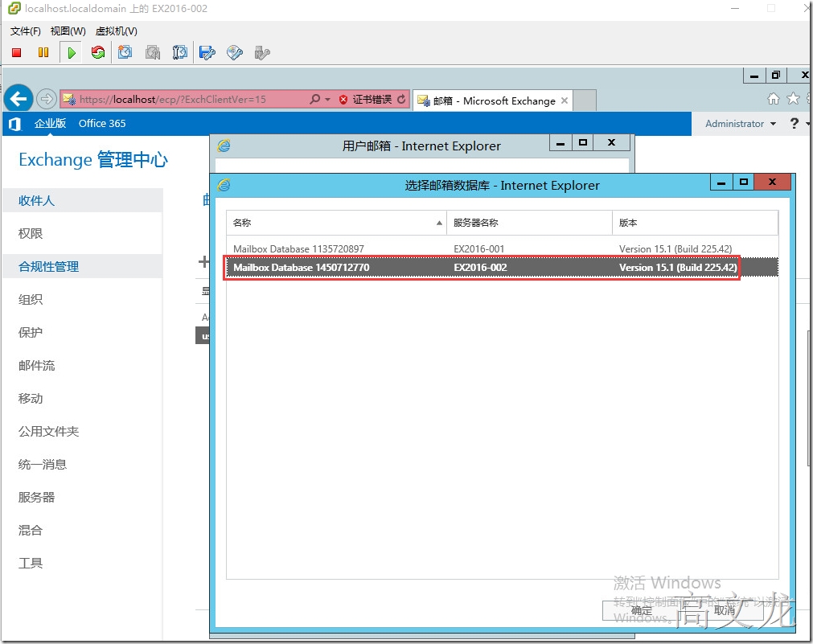Select Mailbox Database 1135720897 row
813x644 pixels.
[502, 249]
